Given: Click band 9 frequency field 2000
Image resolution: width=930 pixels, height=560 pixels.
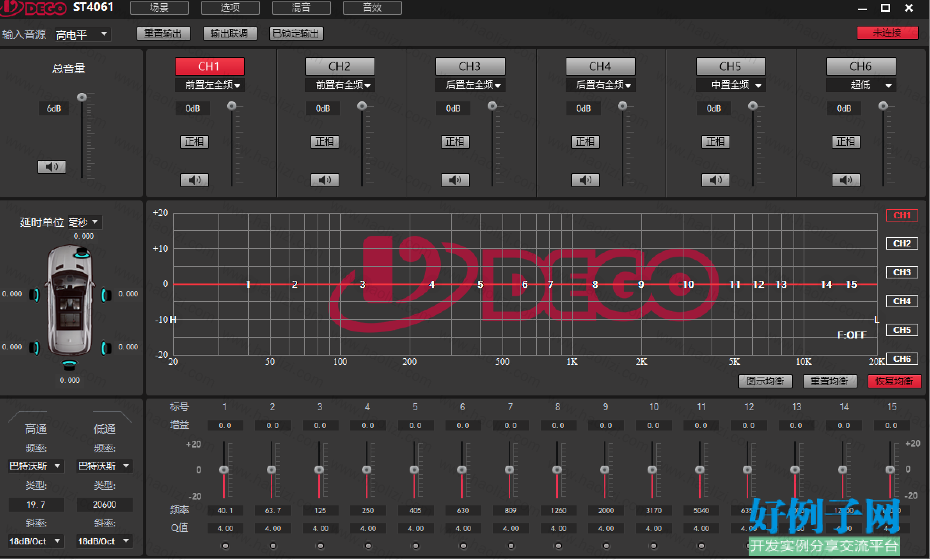Looking at the screenshot, I should coord(606,510).
